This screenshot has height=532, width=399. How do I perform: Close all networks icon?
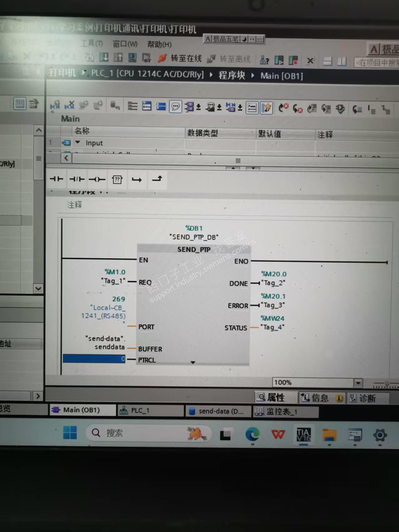pos(161,106)
